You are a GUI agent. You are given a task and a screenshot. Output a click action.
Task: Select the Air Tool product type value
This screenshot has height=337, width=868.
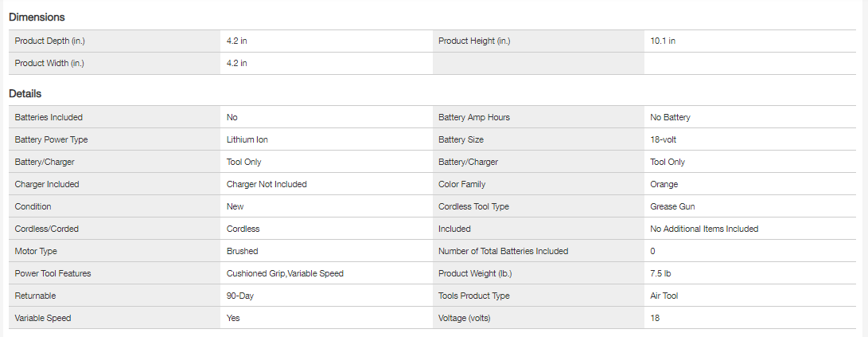(665, 296)
